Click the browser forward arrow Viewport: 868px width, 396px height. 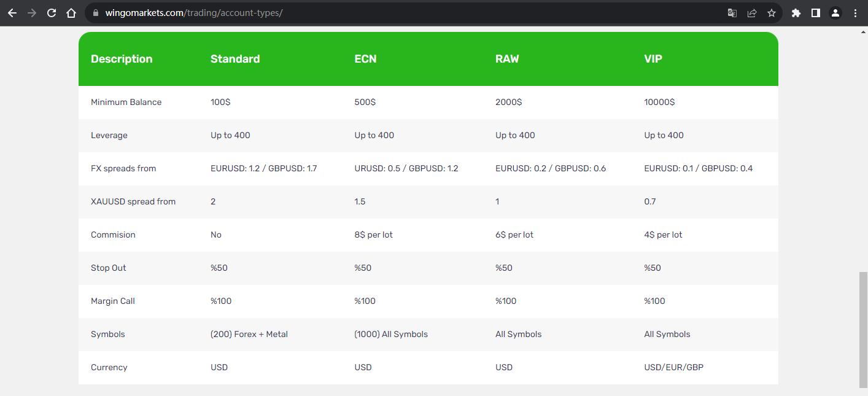[32, 13]
